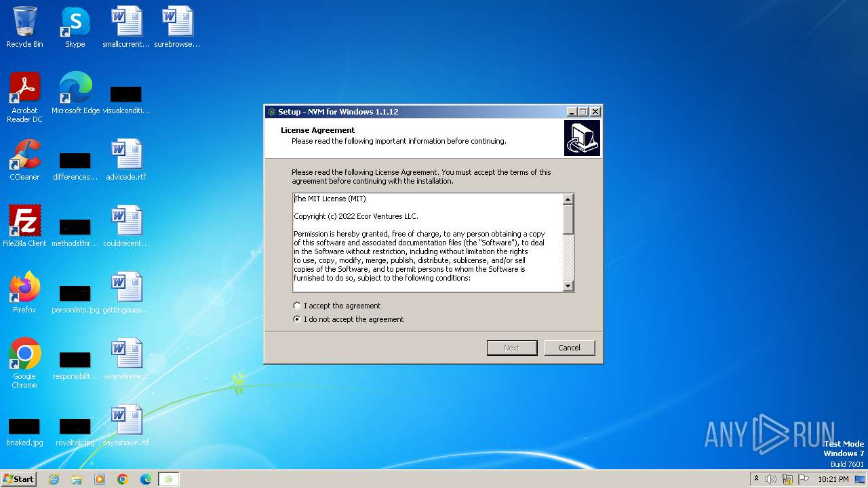Select bnaked.jpg file icon

pyautogui.click(x=24, y=431)
